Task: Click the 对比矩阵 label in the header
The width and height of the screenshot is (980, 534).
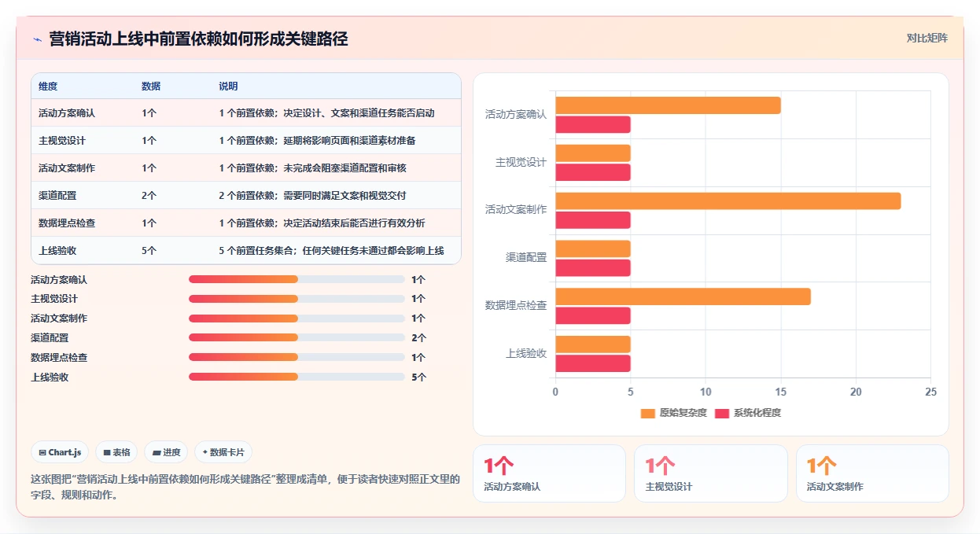Action: click(x=927, y=38)
